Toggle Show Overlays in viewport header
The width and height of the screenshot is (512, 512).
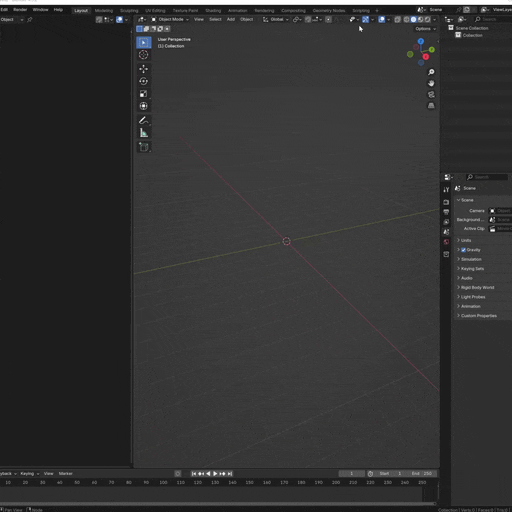point(382,20)
